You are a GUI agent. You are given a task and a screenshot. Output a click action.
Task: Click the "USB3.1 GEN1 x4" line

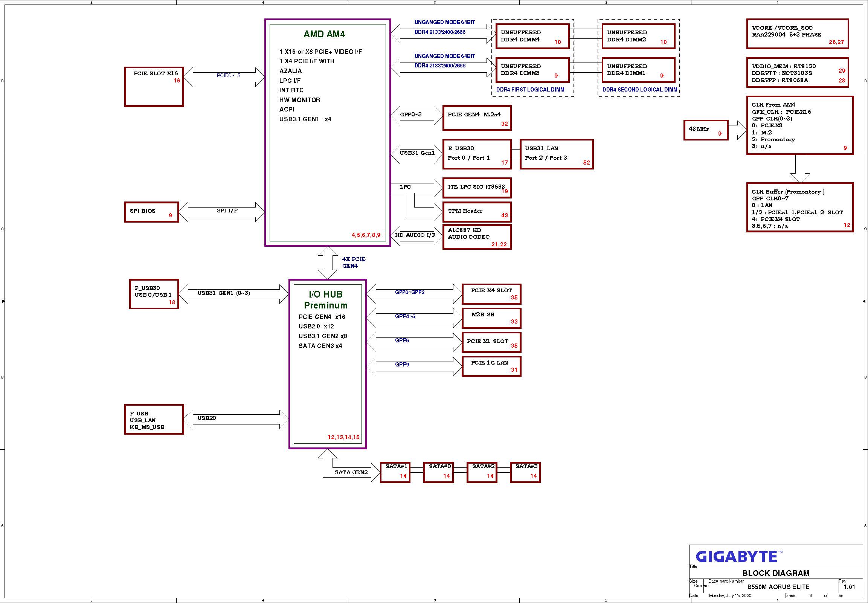click(x=305, y=119)
